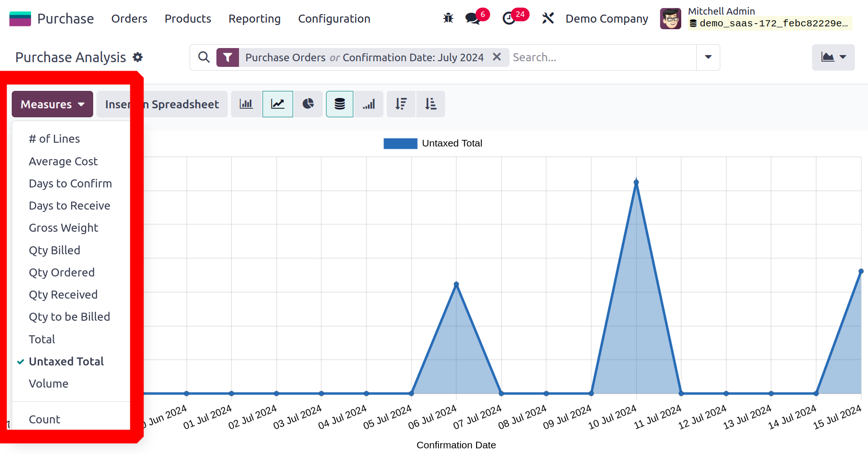The width and height of the screenshot is (868, 454).
Task: Open the Reporting menu
Action: 255,18
